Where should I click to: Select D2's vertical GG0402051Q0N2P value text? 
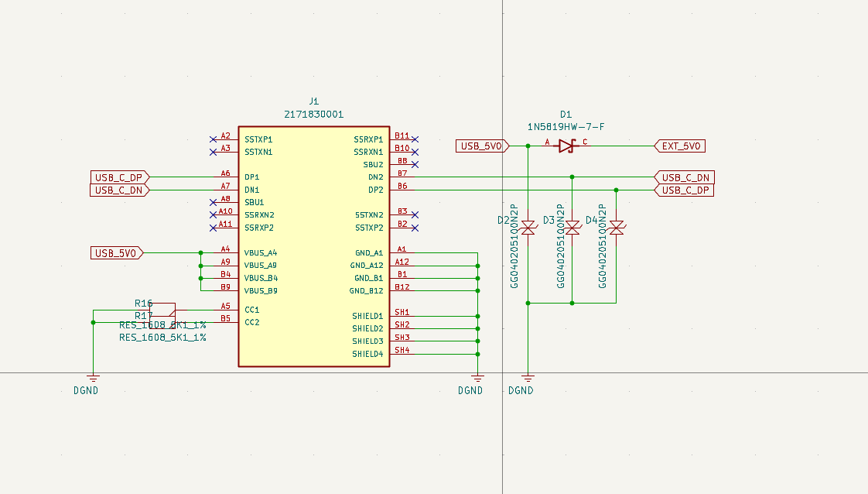(x=514, y=246)
